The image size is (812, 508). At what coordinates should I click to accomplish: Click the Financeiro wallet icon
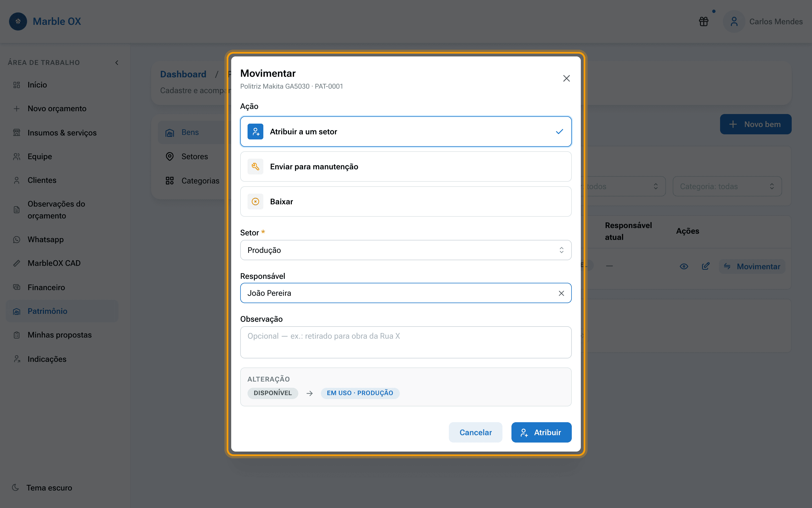pyautogui.click(x=16, y=287)
